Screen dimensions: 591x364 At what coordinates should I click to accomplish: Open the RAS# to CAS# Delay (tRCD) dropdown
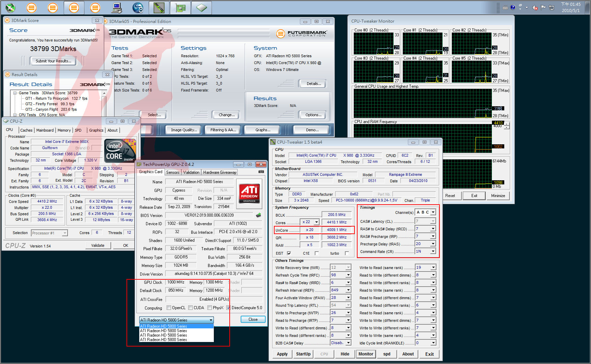point(433,229)
